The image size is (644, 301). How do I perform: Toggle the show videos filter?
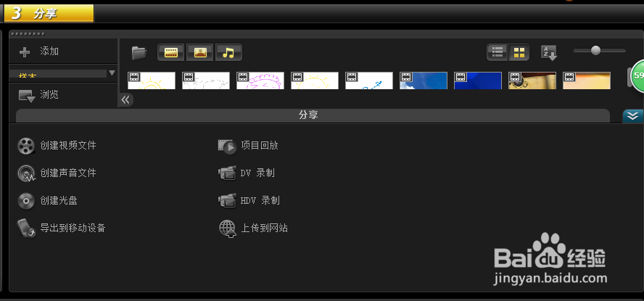click(171, 52)
